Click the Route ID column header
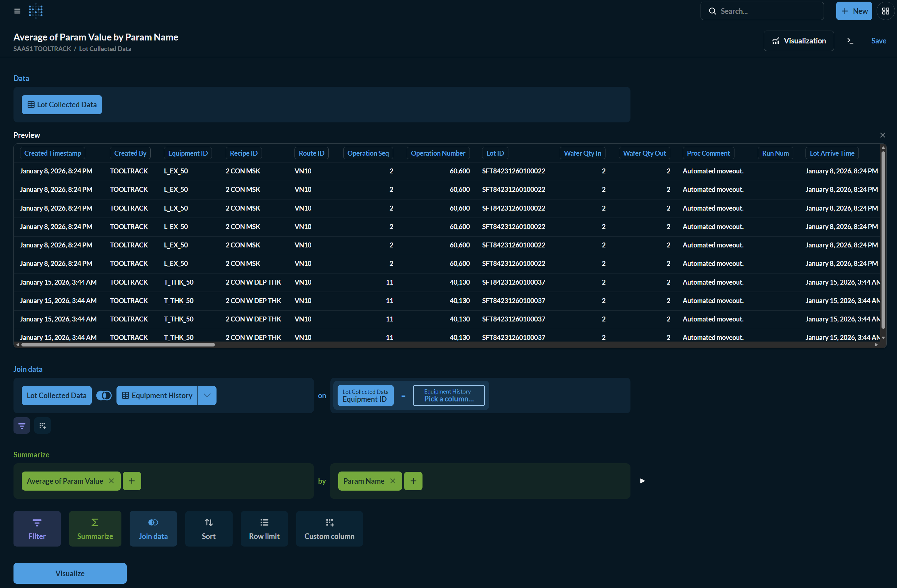 click(311, 153)
